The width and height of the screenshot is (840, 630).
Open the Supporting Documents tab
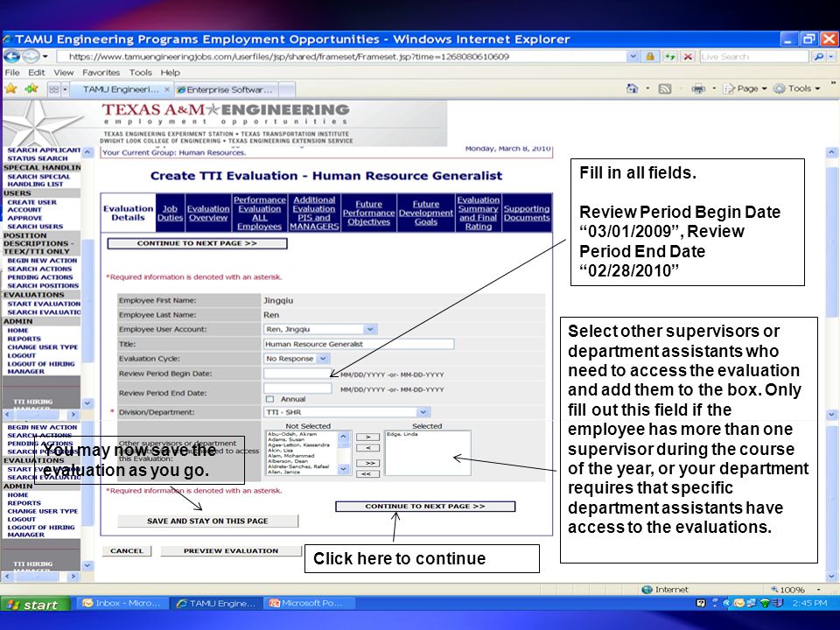(527, 213)
